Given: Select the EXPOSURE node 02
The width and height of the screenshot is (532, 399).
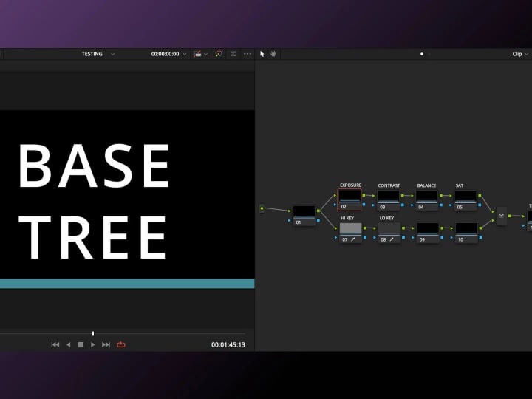Looking at the screenshot, I should tap(349, 200).
